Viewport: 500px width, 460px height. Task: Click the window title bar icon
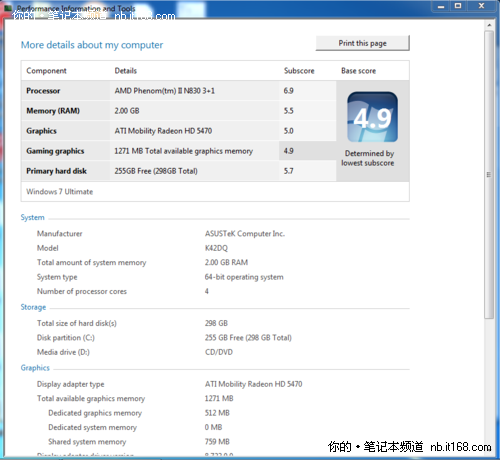point(8,8)
